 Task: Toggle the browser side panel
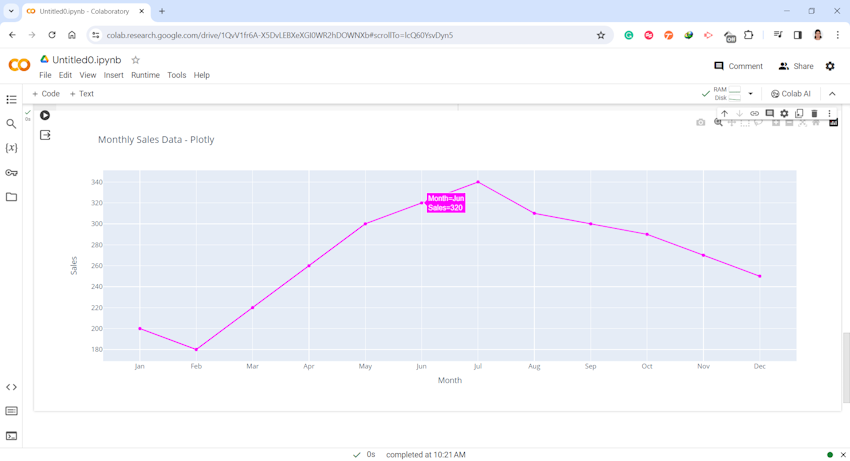(x=797, y=35)
